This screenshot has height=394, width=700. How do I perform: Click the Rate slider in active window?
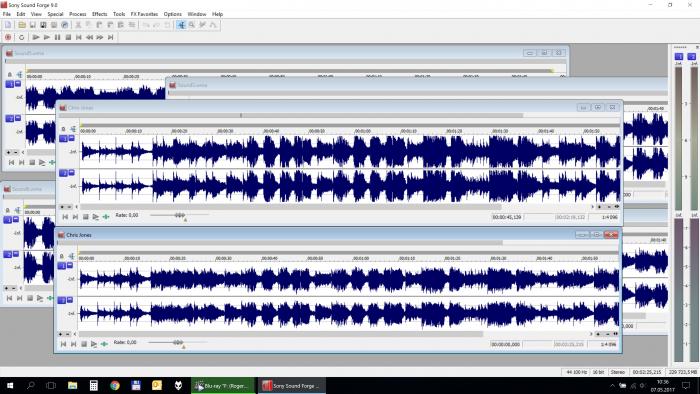coord(178,343)
